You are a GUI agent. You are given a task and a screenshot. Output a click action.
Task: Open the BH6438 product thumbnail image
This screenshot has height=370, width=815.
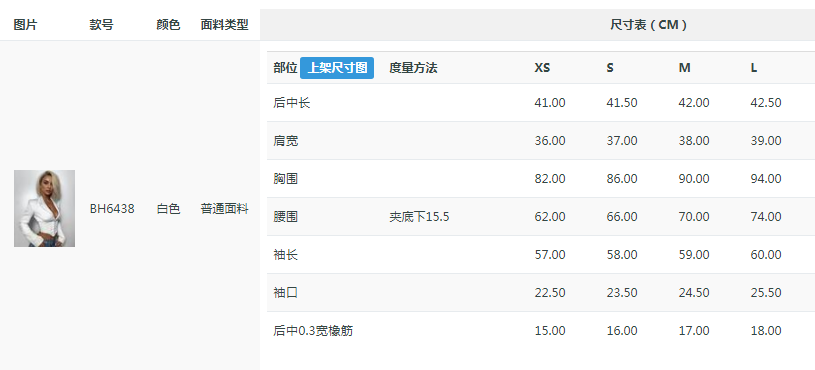(x=44, y=208)
